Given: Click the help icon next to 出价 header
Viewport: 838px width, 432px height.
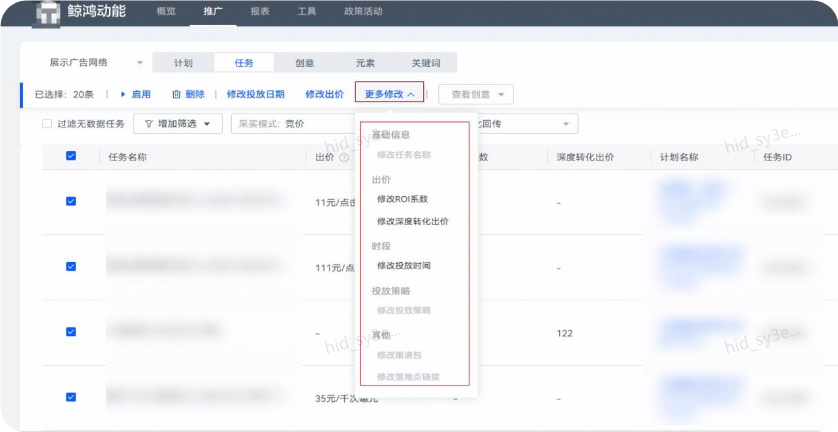Looking at the screenshot, I should pos(344,157).
